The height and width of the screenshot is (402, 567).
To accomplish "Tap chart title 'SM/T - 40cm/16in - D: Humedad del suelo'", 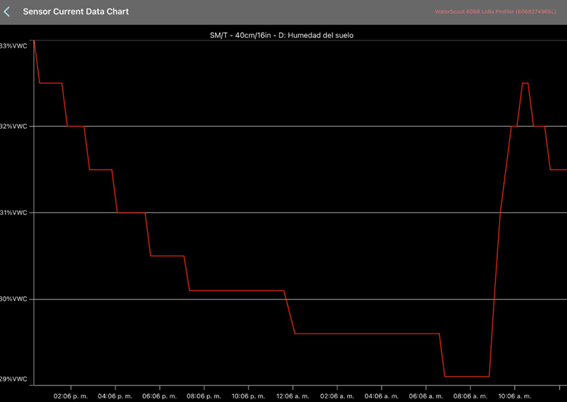I will (x=281, y=35).
